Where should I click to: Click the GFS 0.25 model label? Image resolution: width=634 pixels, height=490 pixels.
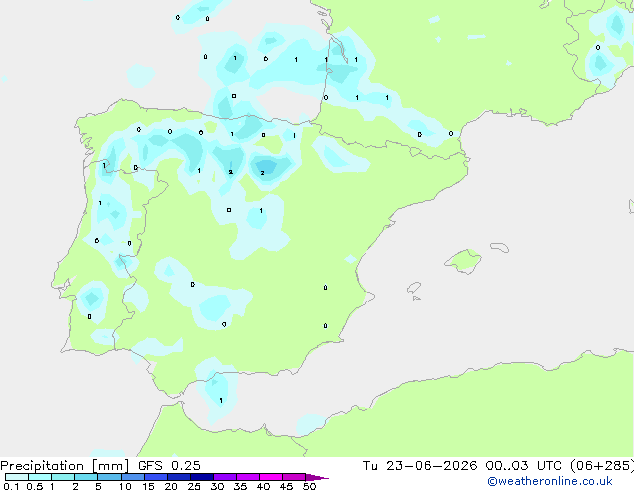[x=169, y=466]
